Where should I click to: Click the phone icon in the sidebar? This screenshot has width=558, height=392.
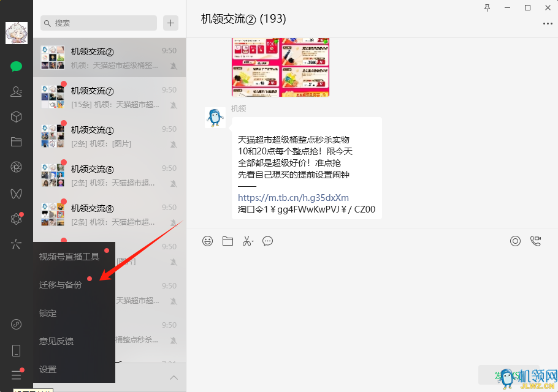pos(17,350)
